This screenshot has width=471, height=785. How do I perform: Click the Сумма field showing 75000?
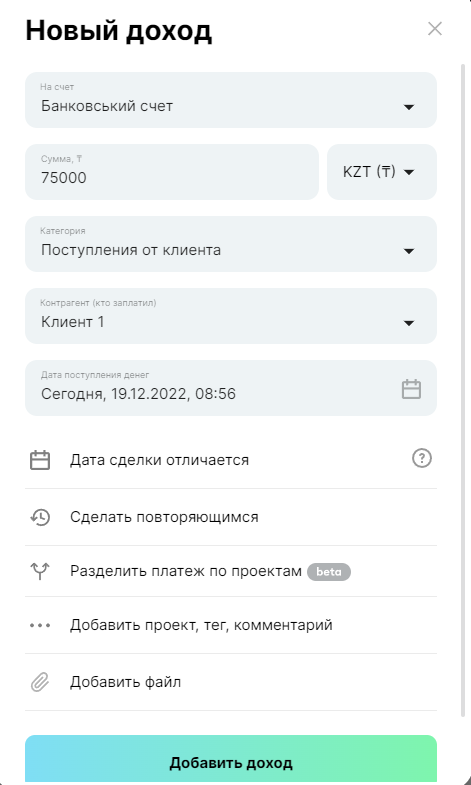pos(172,172)
